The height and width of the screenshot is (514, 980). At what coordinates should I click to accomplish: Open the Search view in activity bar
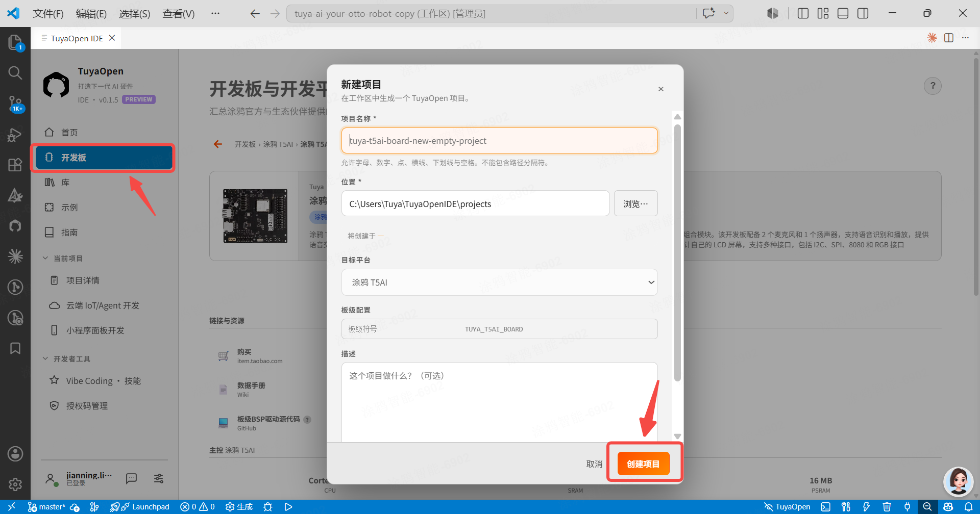15,73
